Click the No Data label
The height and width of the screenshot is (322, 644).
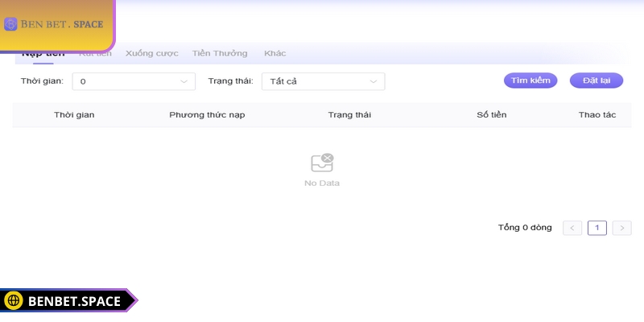coord(322,184)
